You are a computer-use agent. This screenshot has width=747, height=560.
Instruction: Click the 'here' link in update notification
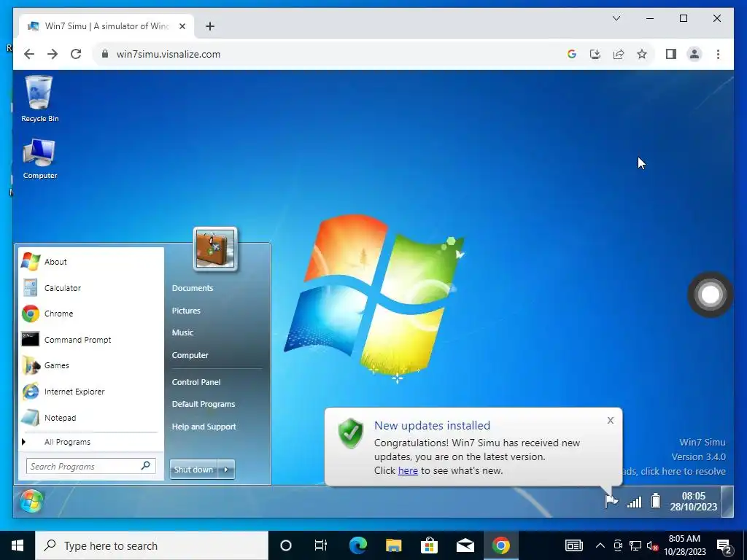tap(408, 470)
